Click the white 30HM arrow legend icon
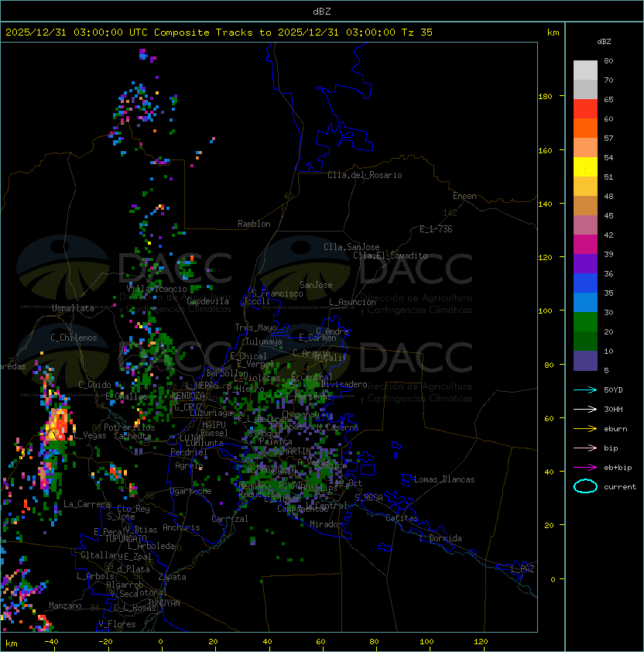Screen dimensions: 644x652 click(585, 409)
